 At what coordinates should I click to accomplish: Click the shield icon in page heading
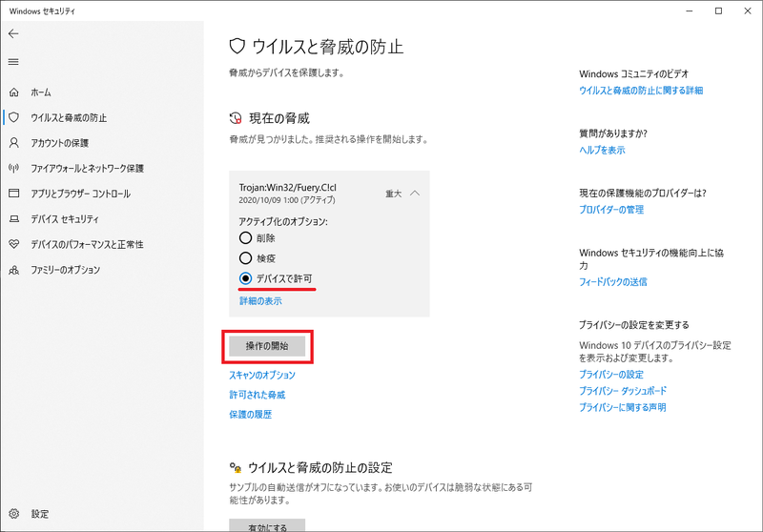pos(237,47)
